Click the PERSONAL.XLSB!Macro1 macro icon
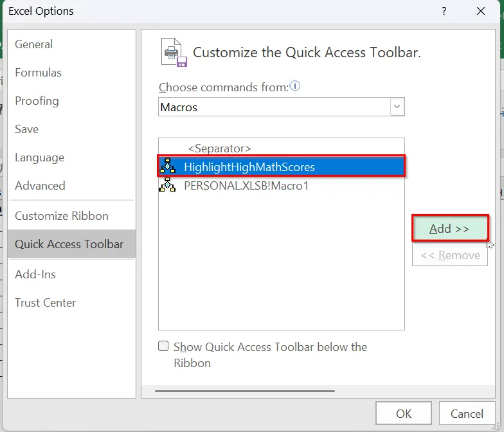This screenshot has width=504, height=432. click(x=167, y=185)
